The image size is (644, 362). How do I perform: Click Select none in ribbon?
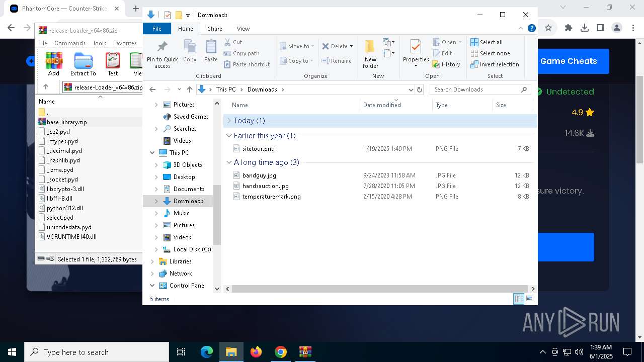(490, 53)
